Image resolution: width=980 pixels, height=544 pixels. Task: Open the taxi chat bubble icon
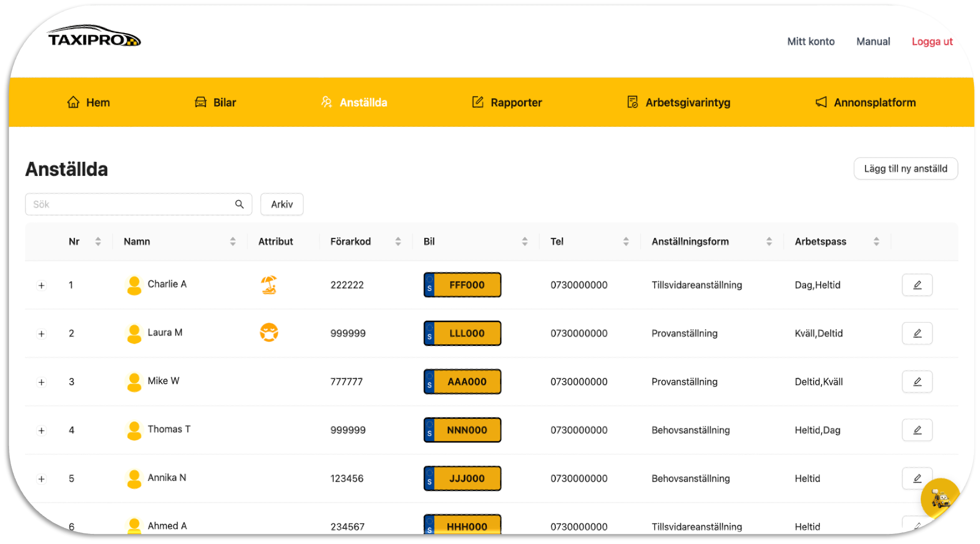[940, 498]
